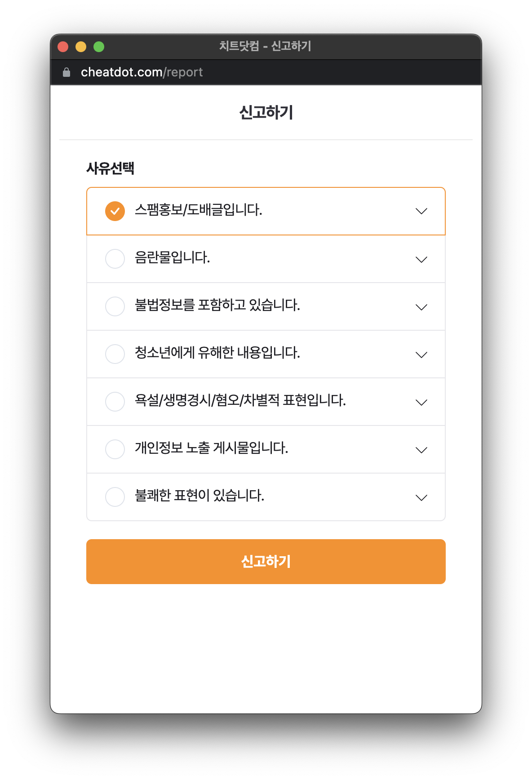The width and height of the screenshot is (532, 780).
Task: Select the 불쾌한 표현이 있습니다 radio button
Action: (x=115, y=497)
